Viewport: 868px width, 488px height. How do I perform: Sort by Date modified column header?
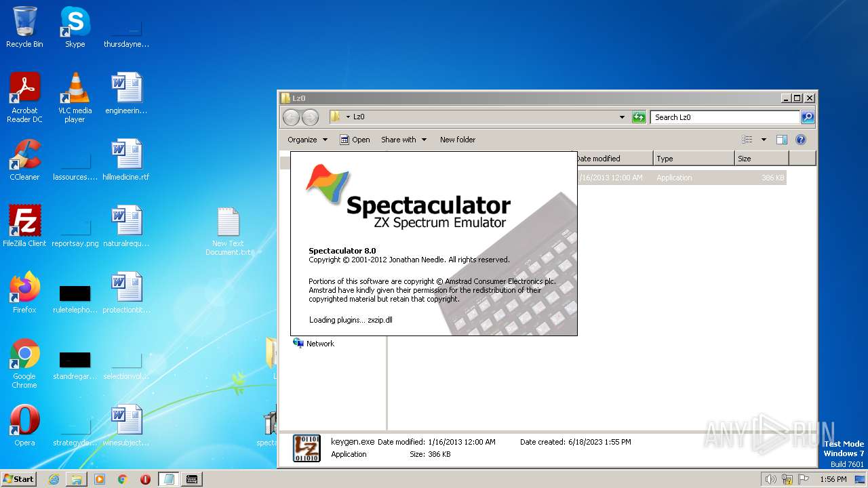pyautogui.click(x=614, y=159)
